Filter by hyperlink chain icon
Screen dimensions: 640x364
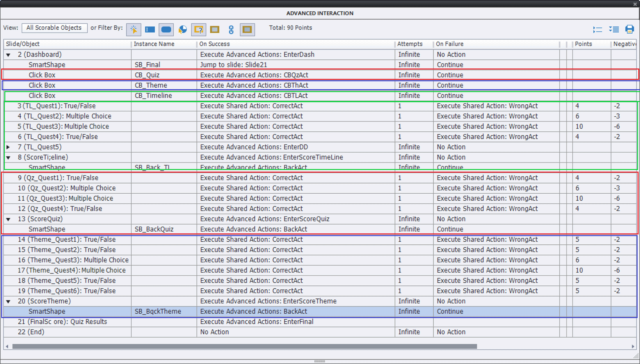[x=231, y=29]
